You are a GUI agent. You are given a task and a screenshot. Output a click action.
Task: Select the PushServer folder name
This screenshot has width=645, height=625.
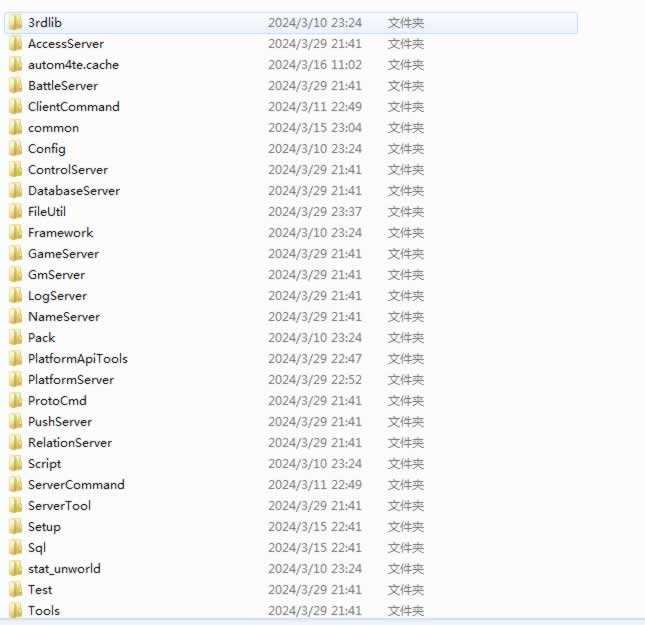pyautogui.click(x=60, y=421)
